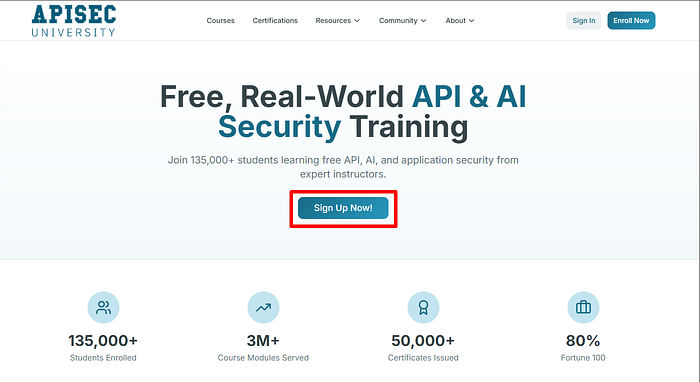Click the Sign Up Now! button
Screen dimensions: 700x382
pos(343,208)
